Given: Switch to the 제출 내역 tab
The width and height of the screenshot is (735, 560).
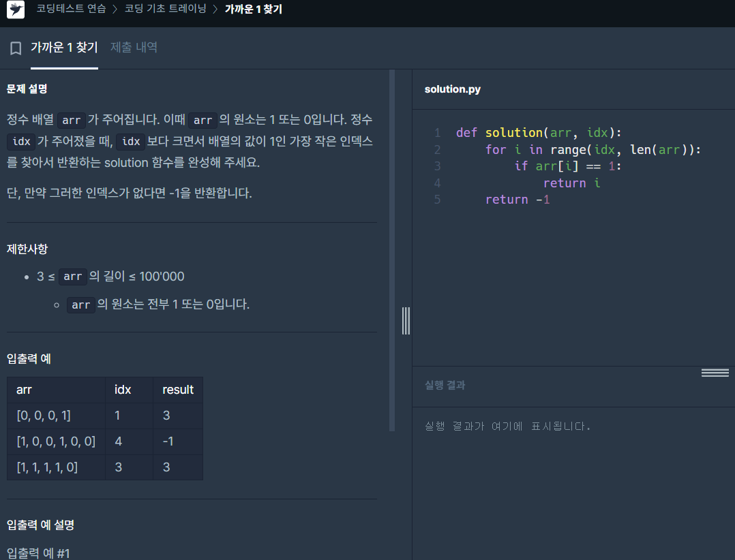Looking at the screenshot, I should tap(134, 47).
